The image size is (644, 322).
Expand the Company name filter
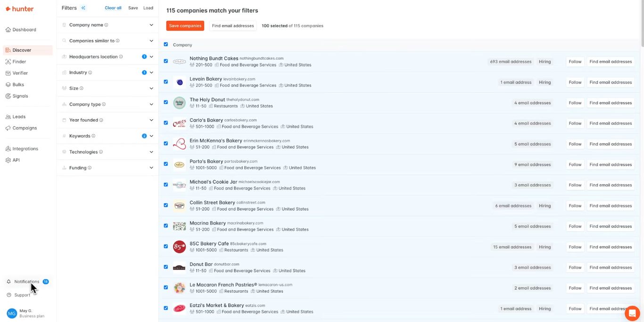151,25
